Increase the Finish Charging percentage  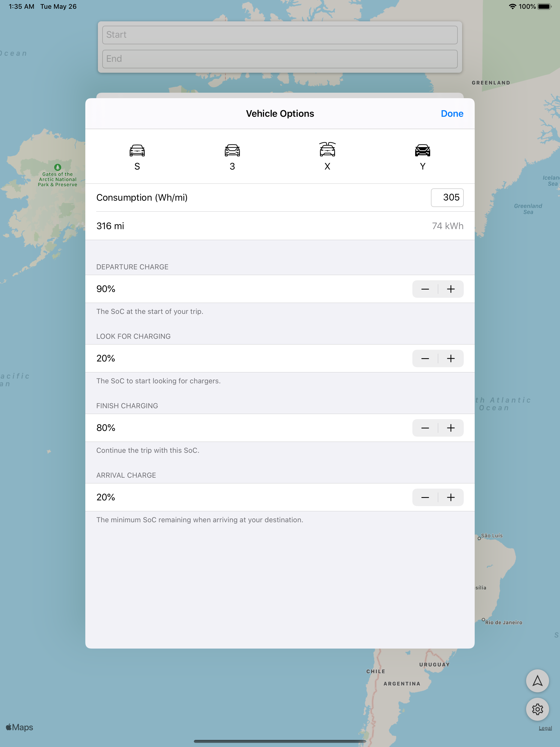point(451,428)
